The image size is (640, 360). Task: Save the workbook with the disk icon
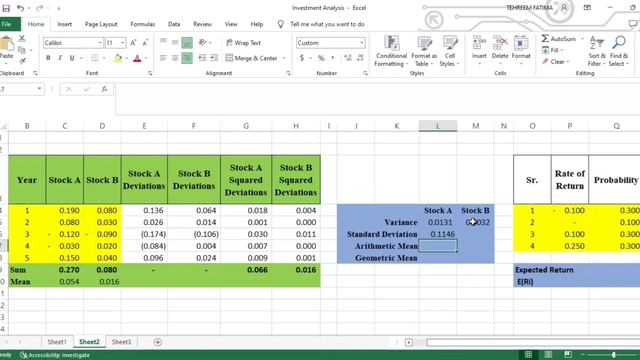click(6, 8)
